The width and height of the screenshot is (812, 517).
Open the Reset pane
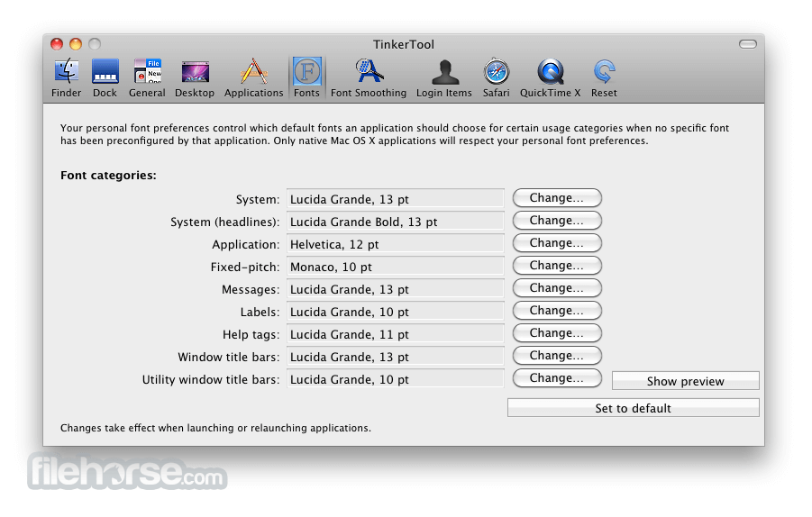click(x=604, y=77)
